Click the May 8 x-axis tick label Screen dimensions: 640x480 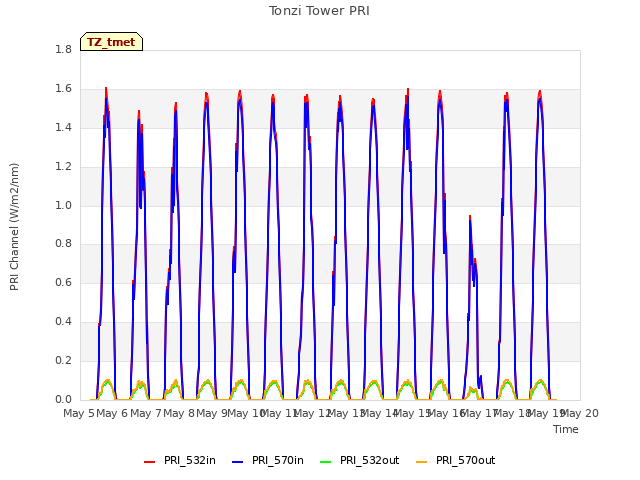pos(178,413)
